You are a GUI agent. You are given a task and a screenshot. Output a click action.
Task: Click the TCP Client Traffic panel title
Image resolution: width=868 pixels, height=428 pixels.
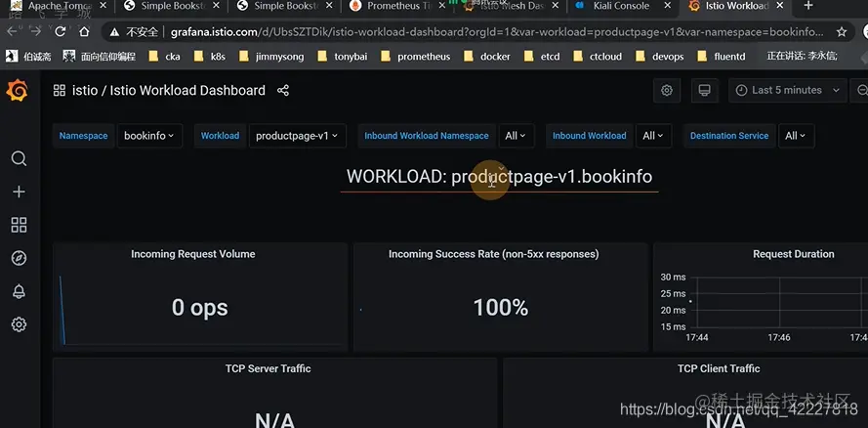click(x=719, y=368)
